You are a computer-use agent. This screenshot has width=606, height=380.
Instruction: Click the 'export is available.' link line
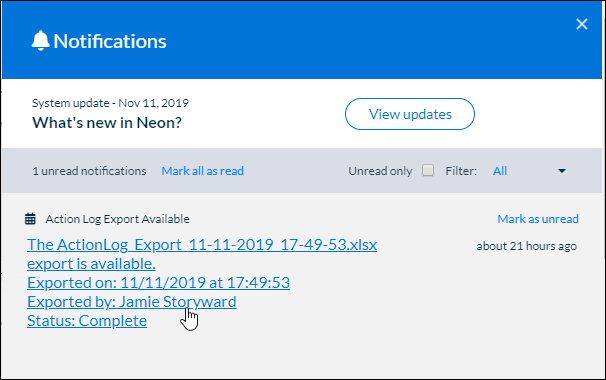[x=91, y=264]
